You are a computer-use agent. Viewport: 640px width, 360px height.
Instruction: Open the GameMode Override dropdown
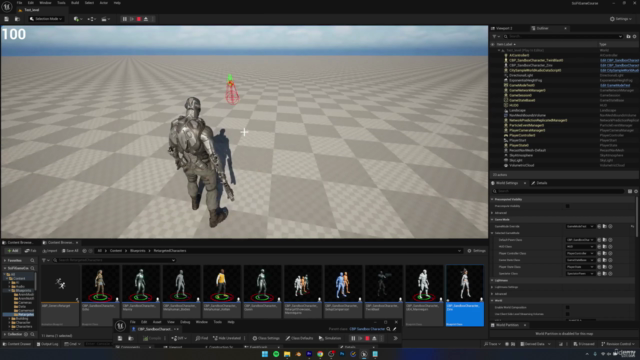click(x=580, y=226)
